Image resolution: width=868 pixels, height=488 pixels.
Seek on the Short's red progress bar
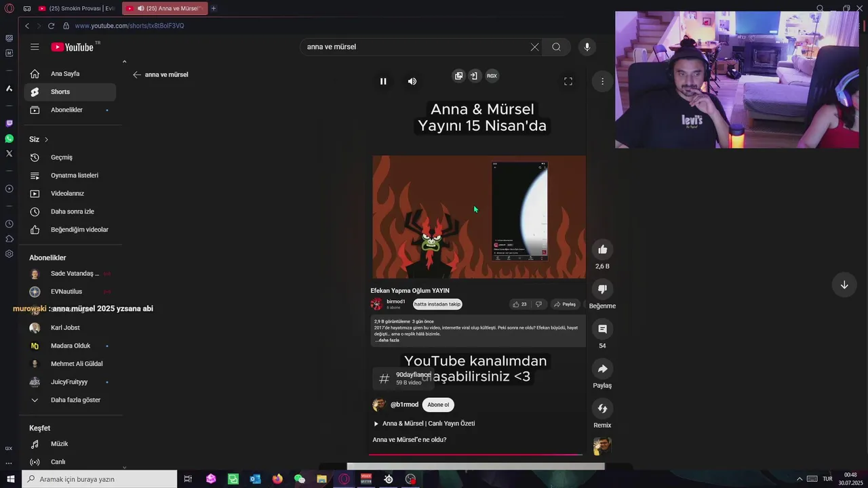(475, 454)
